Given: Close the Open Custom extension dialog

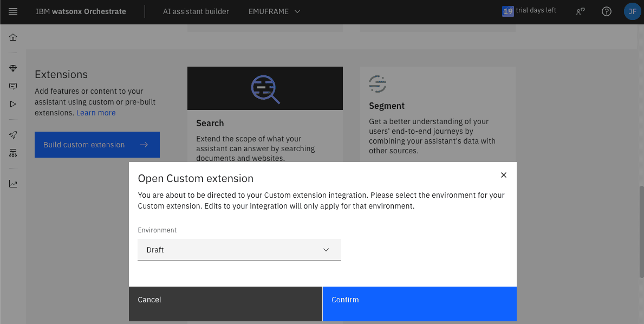Looking at the screenshot, I should [x=504, y=175].
